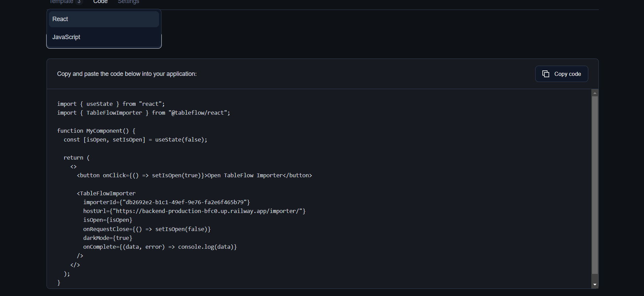
Task: Click the onComplete console.log line
Action: (x=160, y=247)
